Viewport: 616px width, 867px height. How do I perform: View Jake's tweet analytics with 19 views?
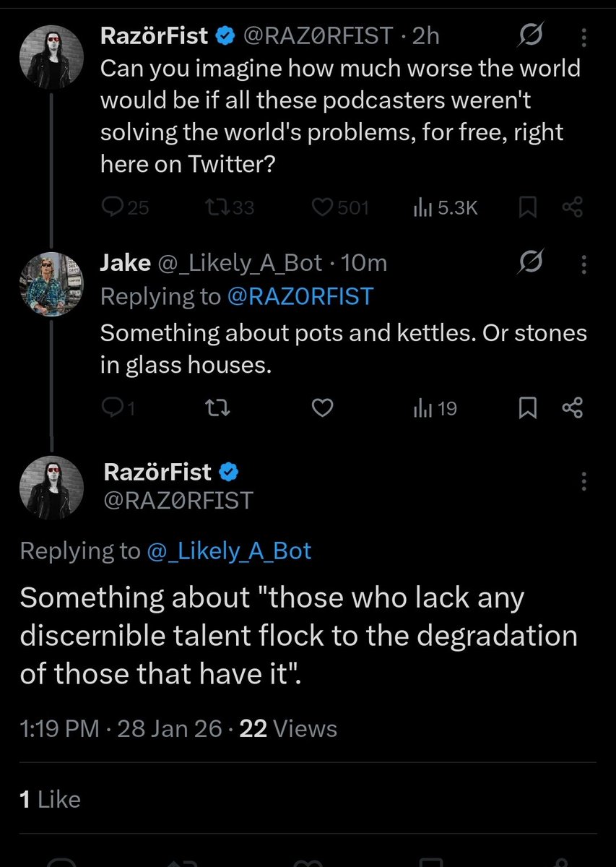(435, 410)
